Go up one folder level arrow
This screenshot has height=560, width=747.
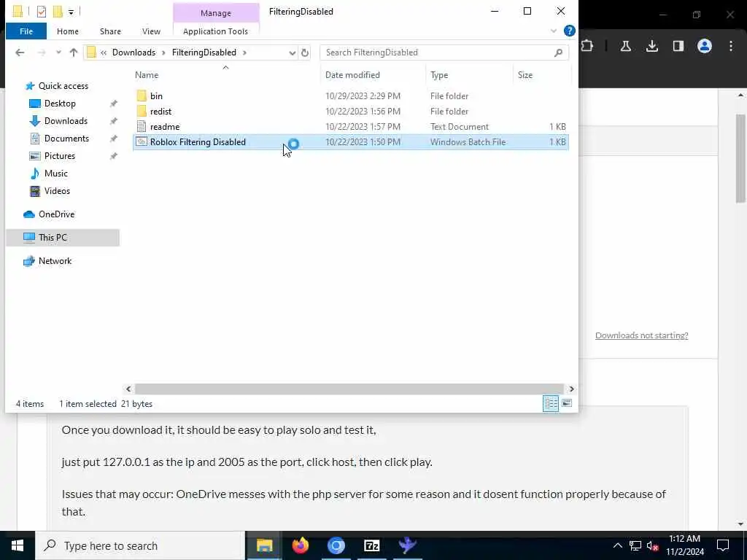point(74,52)
